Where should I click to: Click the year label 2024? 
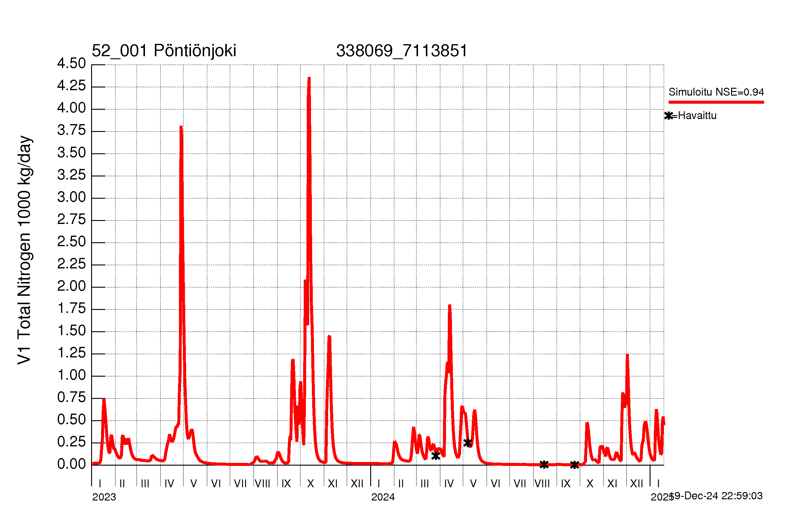[383, 497]
